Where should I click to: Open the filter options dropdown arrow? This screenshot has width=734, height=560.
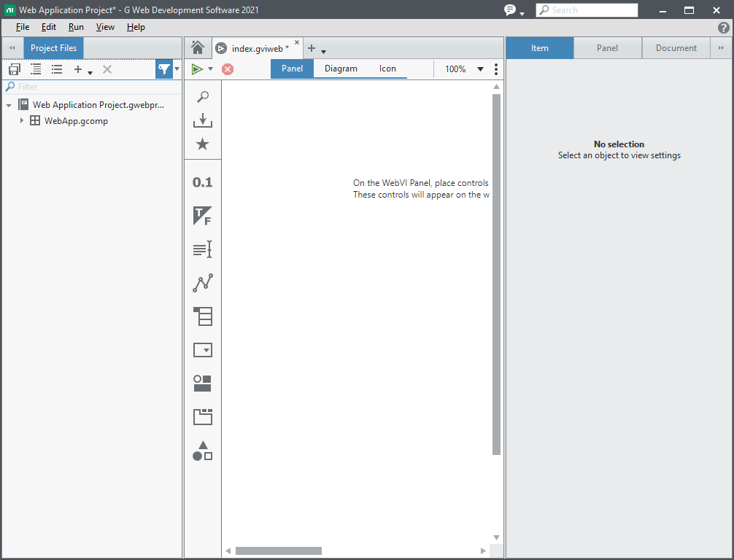pos(177,69)
